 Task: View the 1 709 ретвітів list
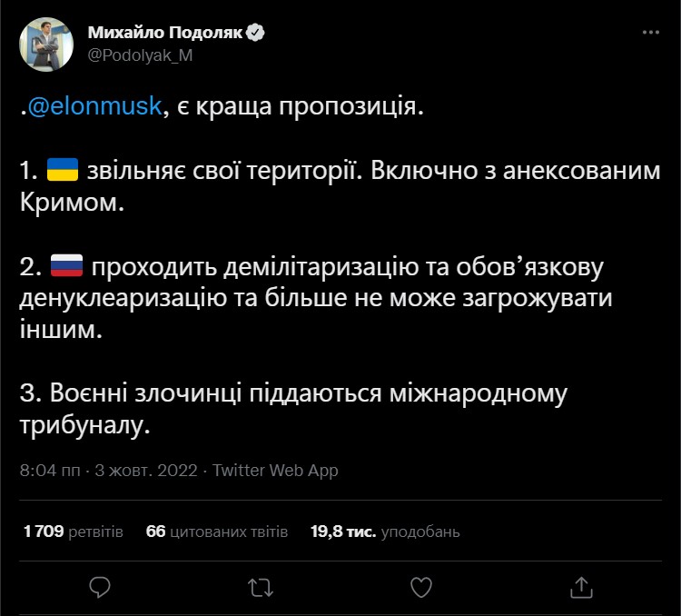[x=74, y=532]
